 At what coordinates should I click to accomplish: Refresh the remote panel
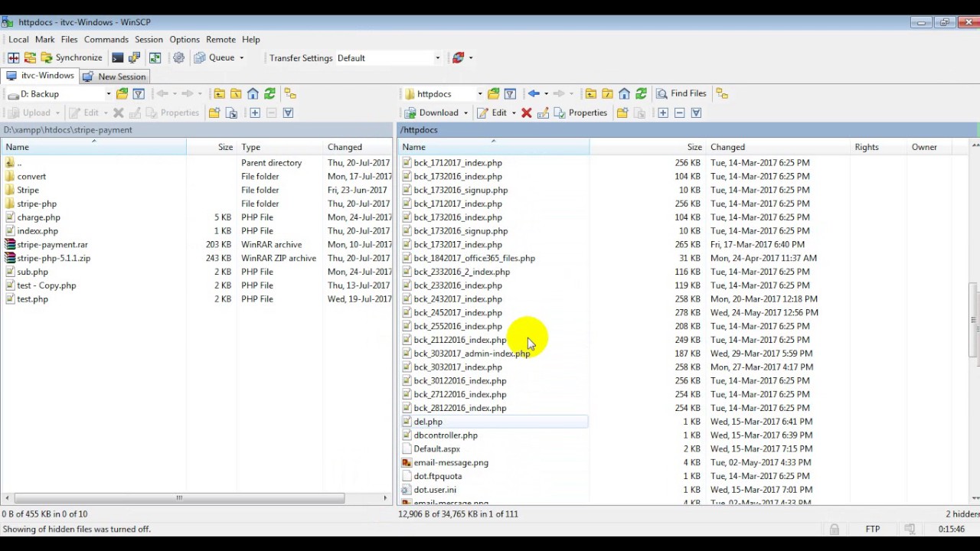click(641, 93)
